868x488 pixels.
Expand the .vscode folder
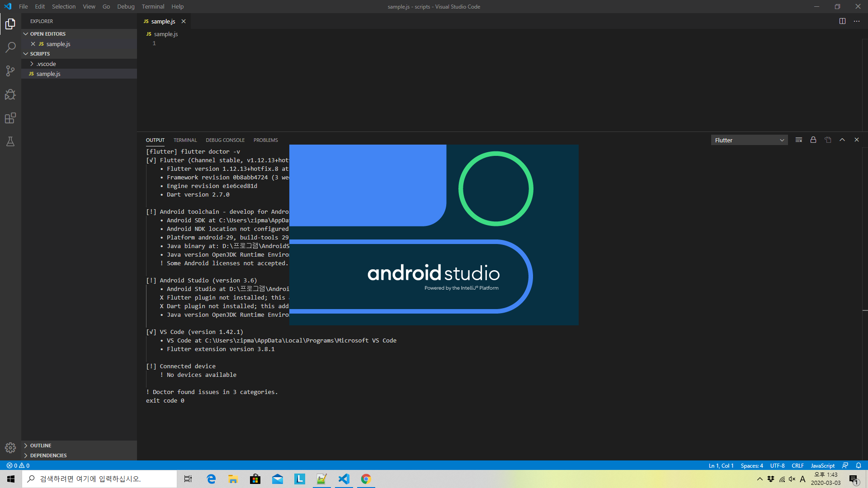(x=79, y=64)
